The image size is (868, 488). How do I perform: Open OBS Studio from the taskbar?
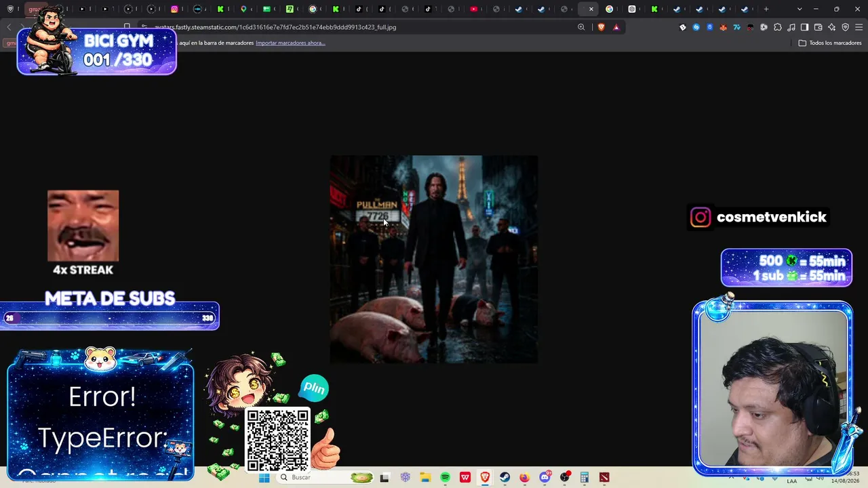point(564,477)
